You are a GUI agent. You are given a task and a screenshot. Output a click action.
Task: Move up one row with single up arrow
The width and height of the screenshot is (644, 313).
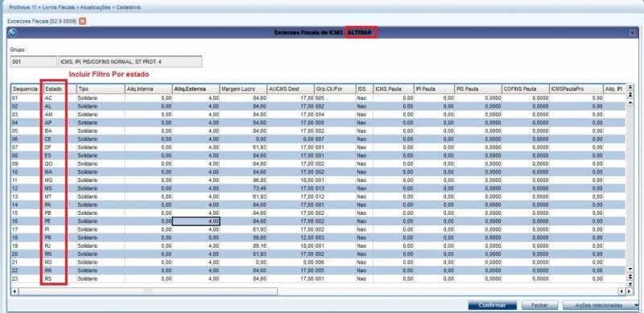(630, 103)
